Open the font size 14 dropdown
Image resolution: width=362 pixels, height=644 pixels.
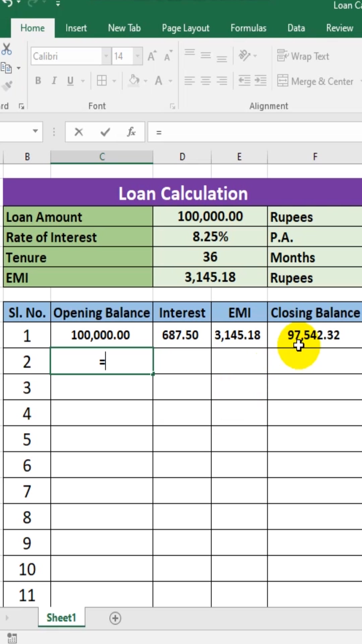[138, 56]
